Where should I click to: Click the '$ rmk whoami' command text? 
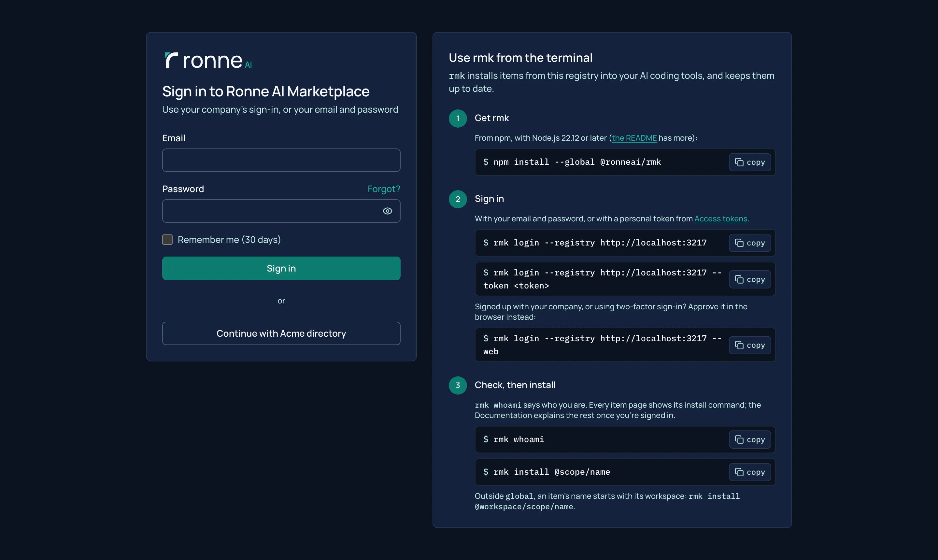pos(513,439)
